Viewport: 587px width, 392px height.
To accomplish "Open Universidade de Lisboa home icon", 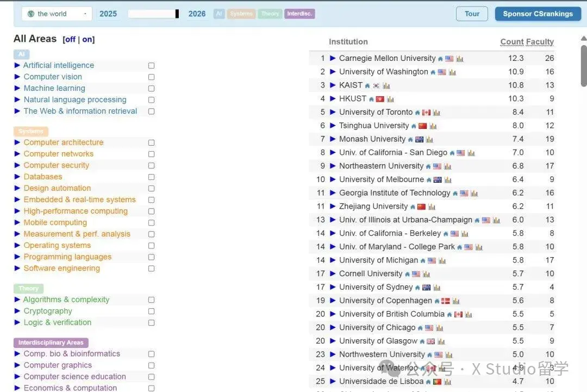I will pyautogui.click(x=428, y=382).
